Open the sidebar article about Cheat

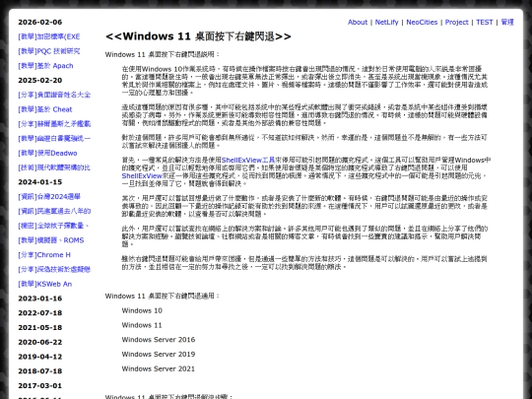[45, 109]
